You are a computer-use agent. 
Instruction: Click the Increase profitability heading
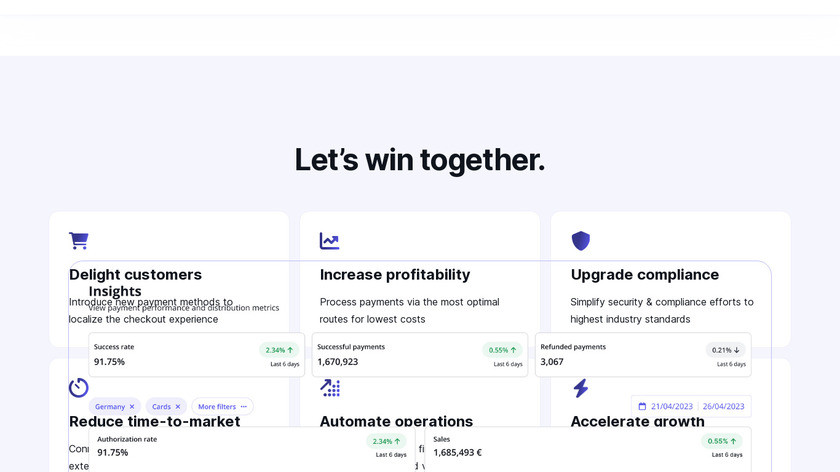[395, 274]
